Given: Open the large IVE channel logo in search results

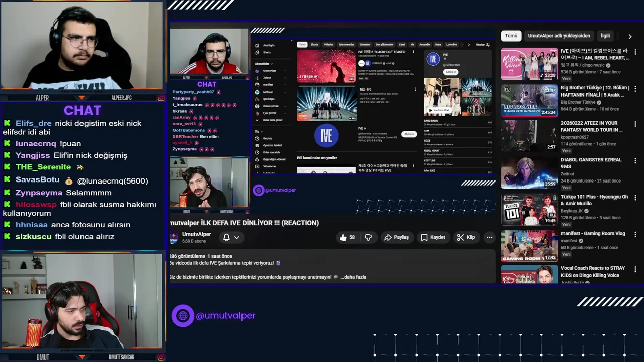Looking at the screenshot, I should coord(327,136).
